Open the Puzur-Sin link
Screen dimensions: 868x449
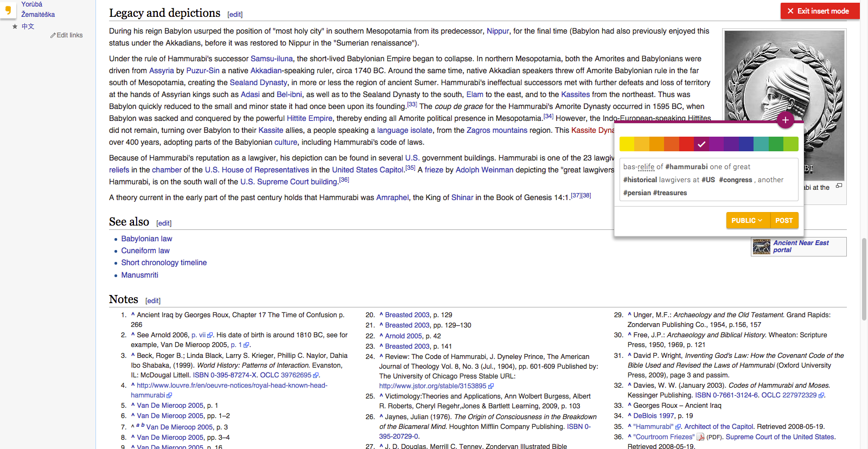point(203,70)
